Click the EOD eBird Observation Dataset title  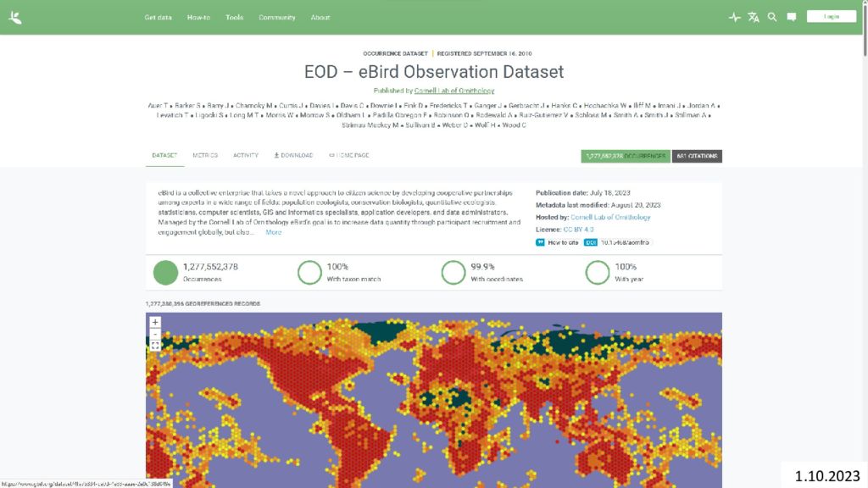[x=434, y=72]
